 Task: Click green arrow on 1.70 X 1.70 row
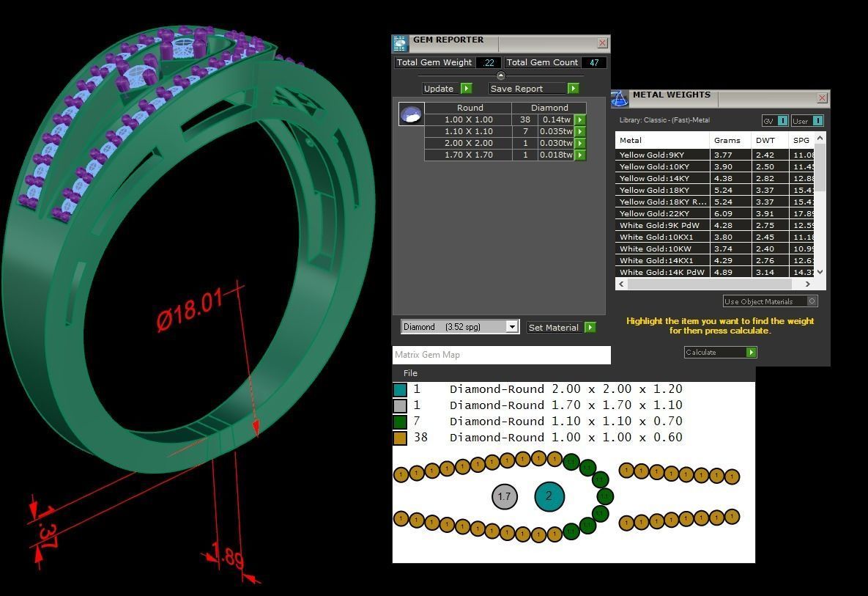pos(580,155)
